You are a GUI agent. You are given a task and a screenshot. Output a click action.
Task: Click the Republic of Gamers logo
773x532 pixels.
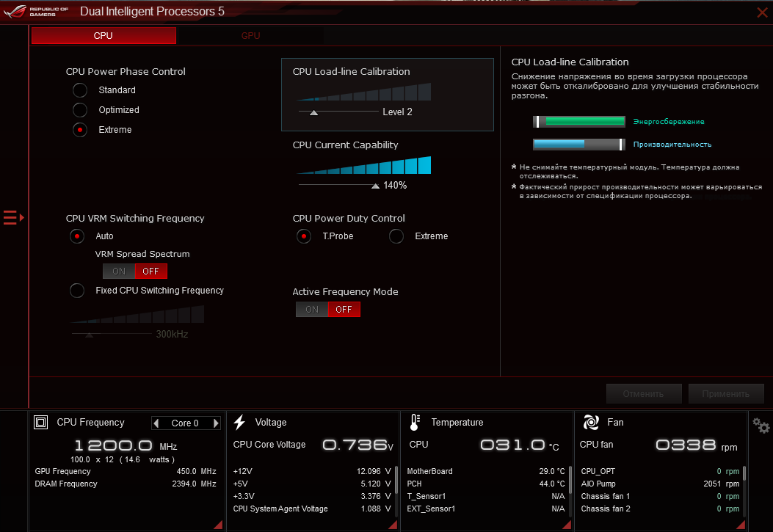click(x=37, y=11)
